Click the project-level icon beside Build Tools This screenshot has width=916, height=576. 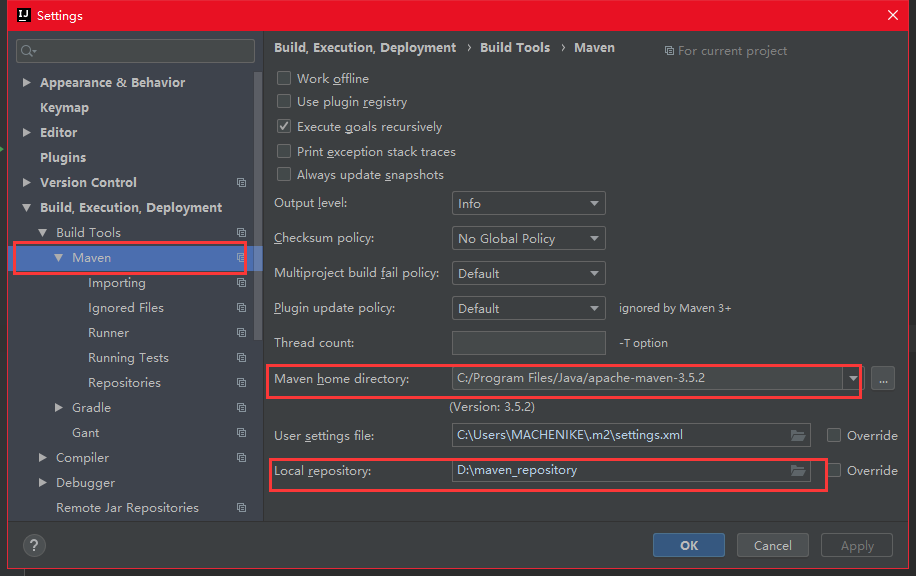click(x=241, y=233)
